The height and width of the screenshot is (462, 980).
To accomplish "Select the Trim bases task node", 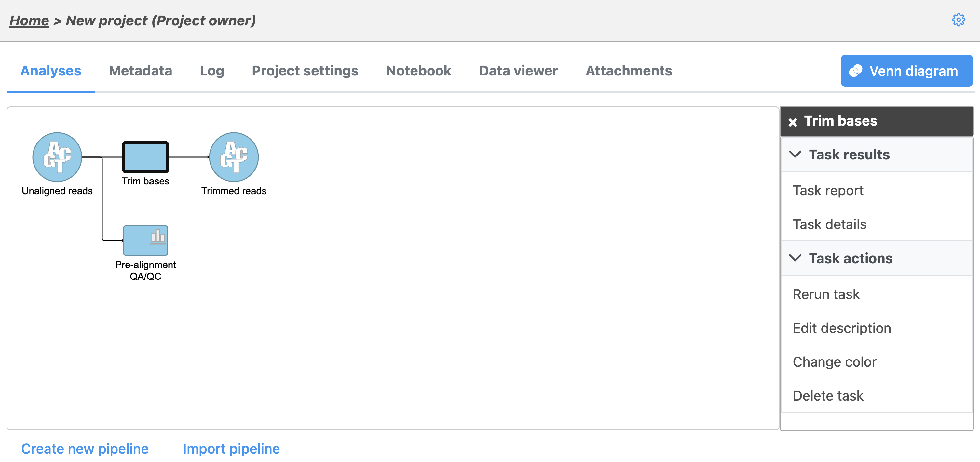I will 145,157.
